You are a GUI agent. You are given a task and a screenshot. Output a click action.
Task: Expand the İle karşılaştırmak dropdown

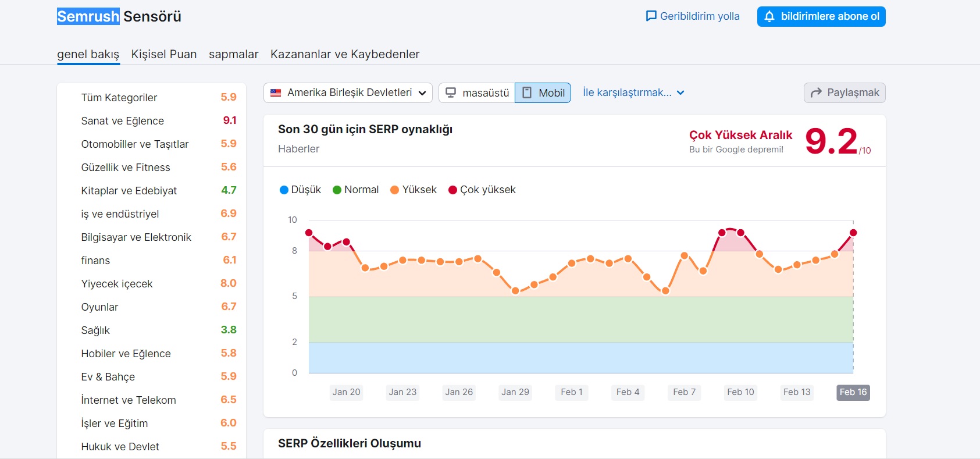tap(633, 92)
